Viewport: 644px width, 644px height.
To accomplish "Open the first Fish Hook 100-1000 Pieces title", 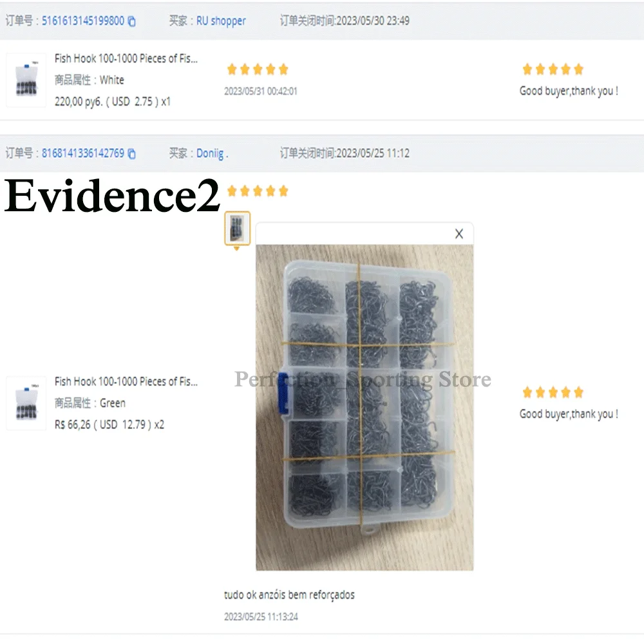I will click(126, 59).
